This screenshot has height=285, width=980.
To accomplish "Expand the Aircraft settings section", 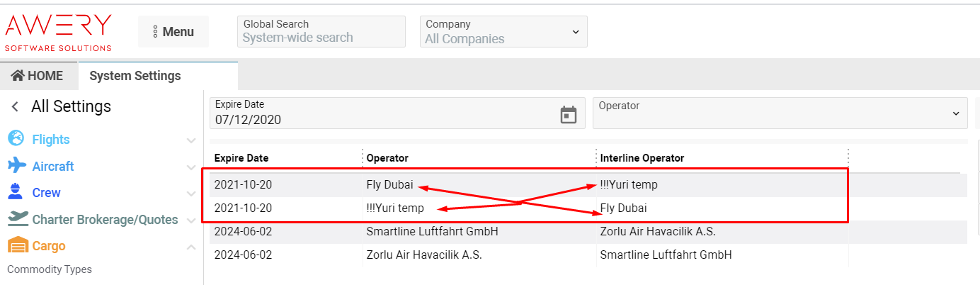I will [190, 167].
